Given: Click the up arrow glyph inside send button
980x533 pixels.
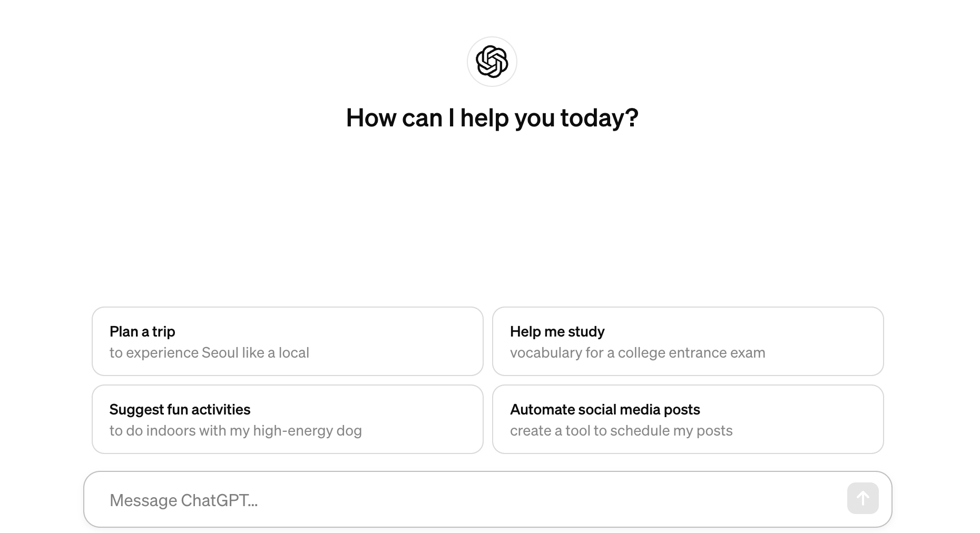Looking at the screenshot, I should pyautogui.click(x=863, y=498).
